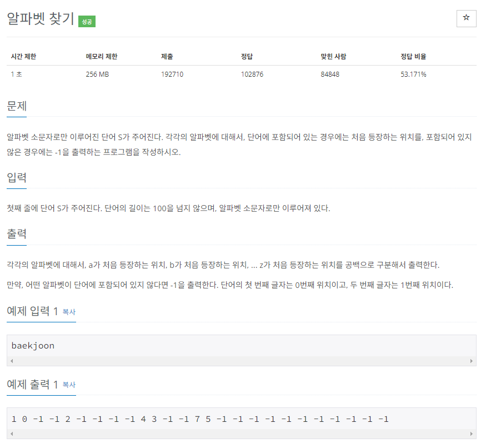Click the 예제 출력 1 heading
Viewport: 486px width, 448px height.
[x=33, y=384]
